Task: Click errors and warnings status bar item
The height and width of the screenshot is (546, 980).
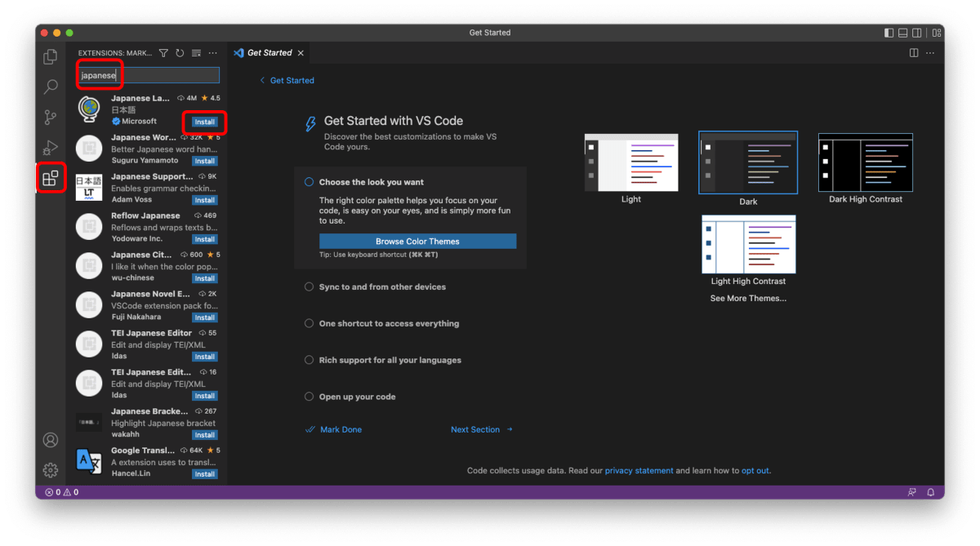Action: click(x=62, y=492)
